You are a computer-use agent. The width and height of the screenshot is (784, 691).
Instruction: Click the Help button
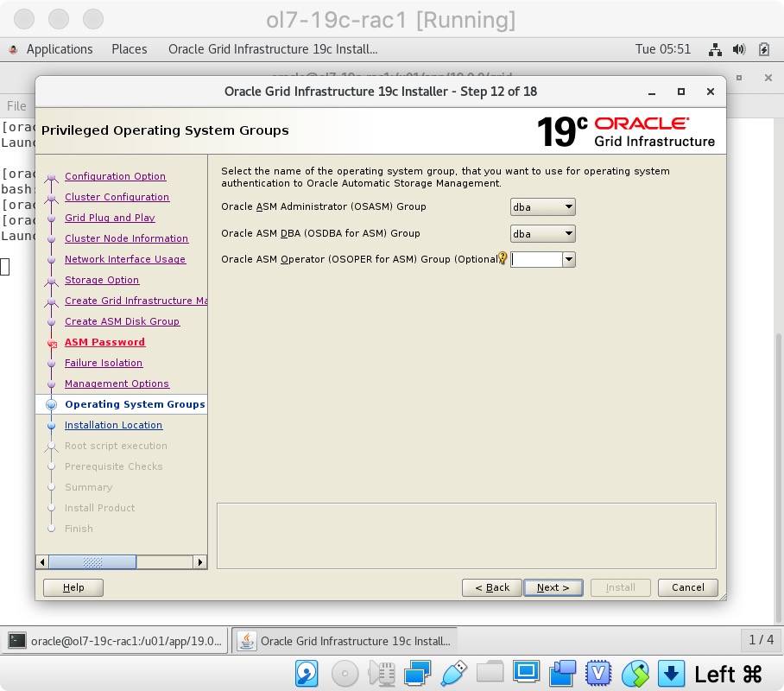coord(73,587)
